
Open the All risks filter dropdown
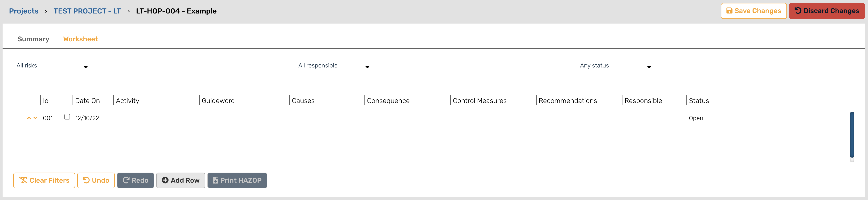click(52, 66)
